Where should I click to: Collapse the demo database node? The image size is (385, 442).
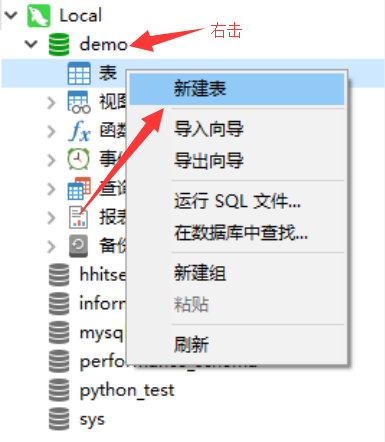(x=31, y=44)
